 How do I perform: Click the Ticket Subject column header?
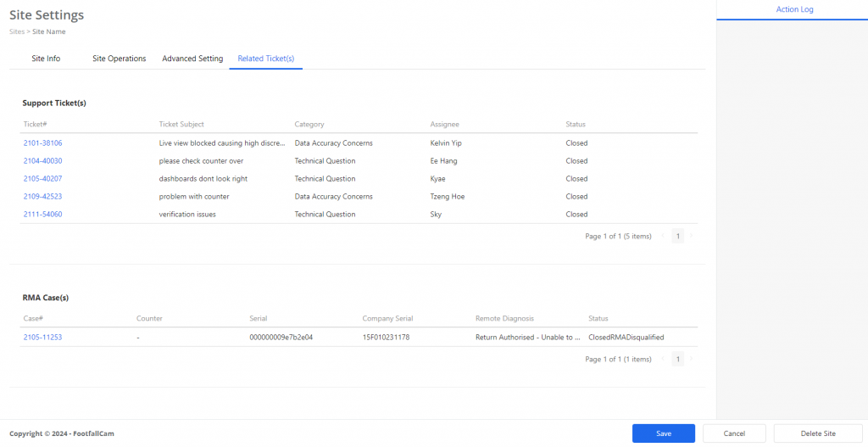[x=181, y=124]
